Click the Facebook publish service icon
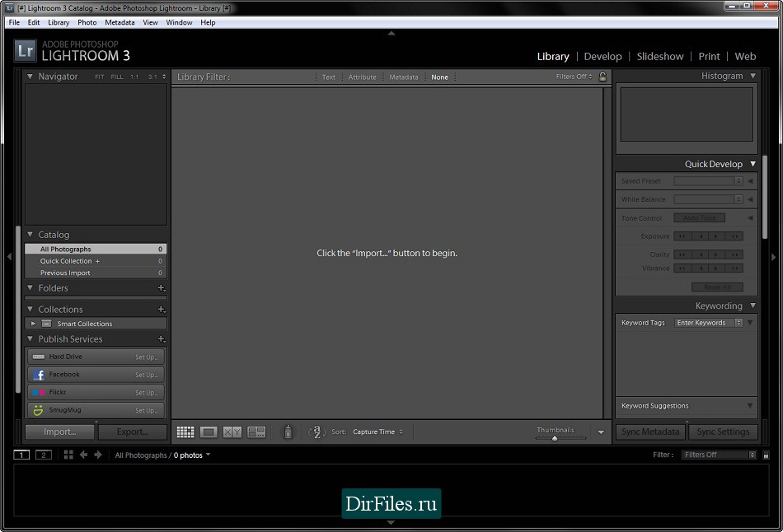This screenshot has height=532, width=783. [39, 375]
